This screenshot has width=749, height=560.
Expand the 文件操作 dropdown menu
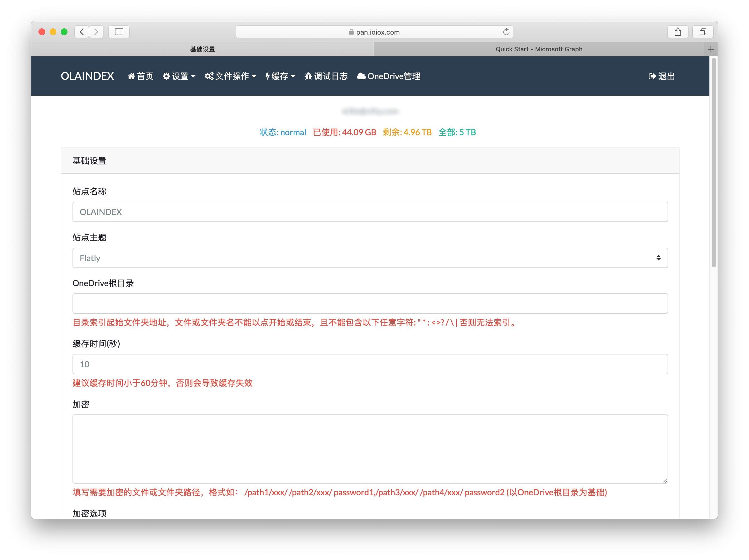230,76
